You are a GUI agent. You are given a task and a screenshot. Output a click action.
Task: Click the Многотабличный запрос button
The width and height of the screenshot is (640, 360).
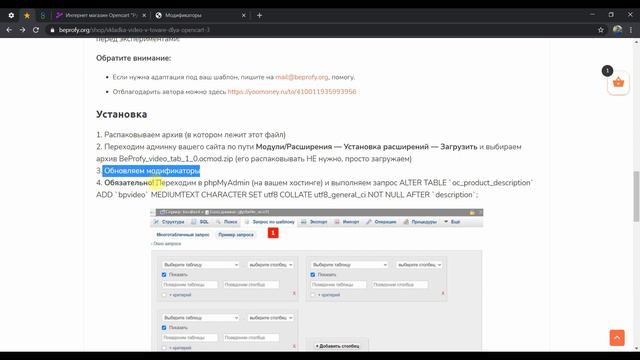183,235
